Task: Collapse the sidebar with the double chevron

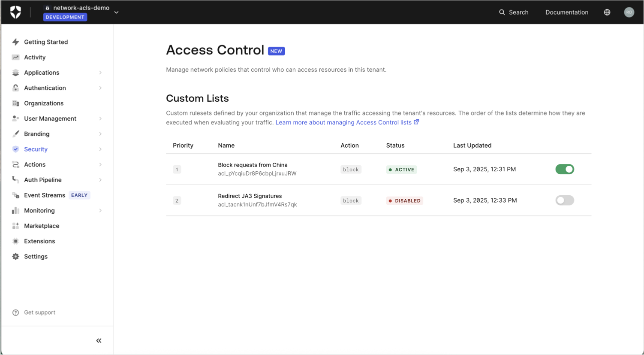Action: click(99, 340)
